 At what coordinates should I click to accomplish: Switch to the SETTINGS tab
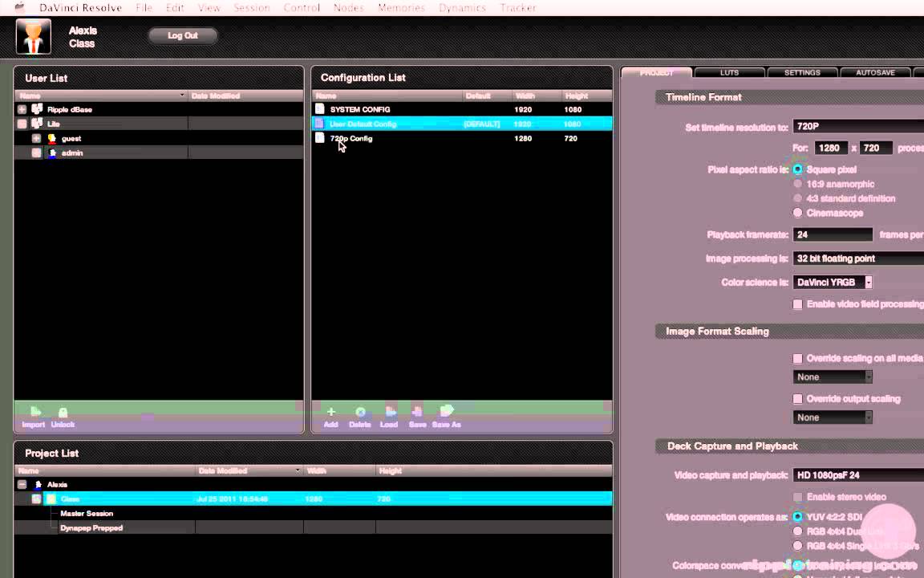(802, 72)
